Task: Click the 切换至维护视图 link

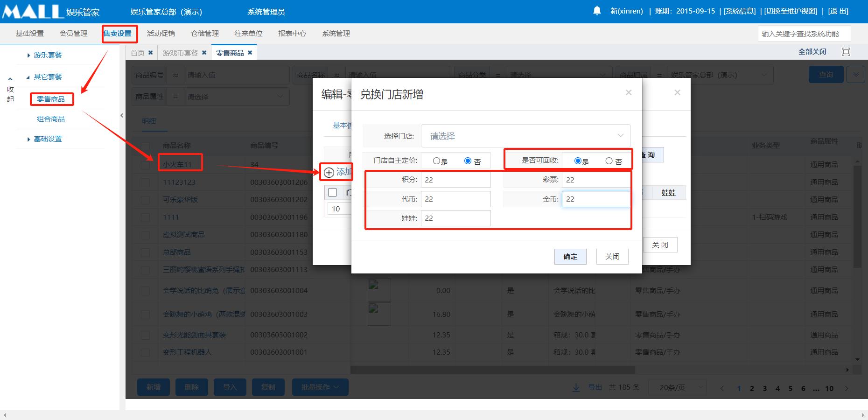Action: click(791, 11)
